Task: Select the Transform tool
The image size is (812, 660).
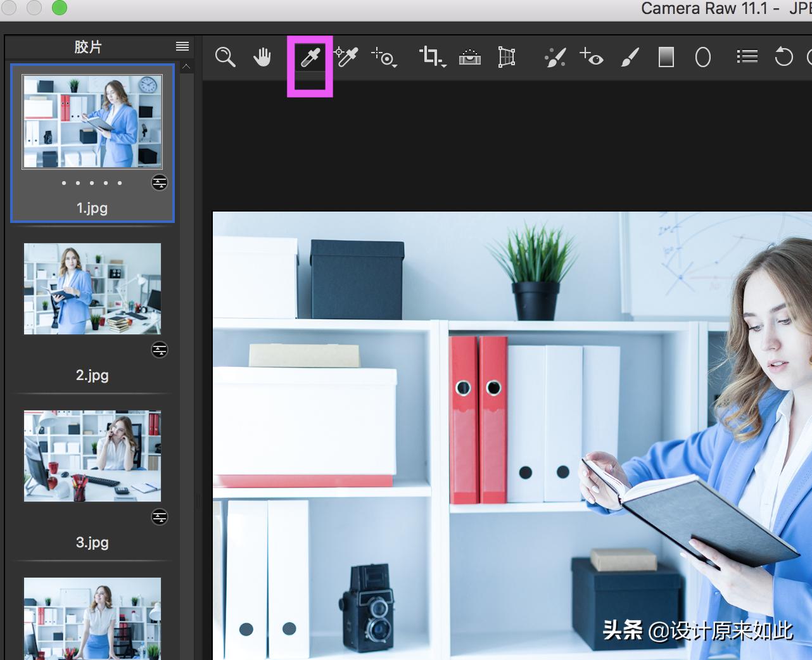Action: pyautogui.click(x=507, y=58)
